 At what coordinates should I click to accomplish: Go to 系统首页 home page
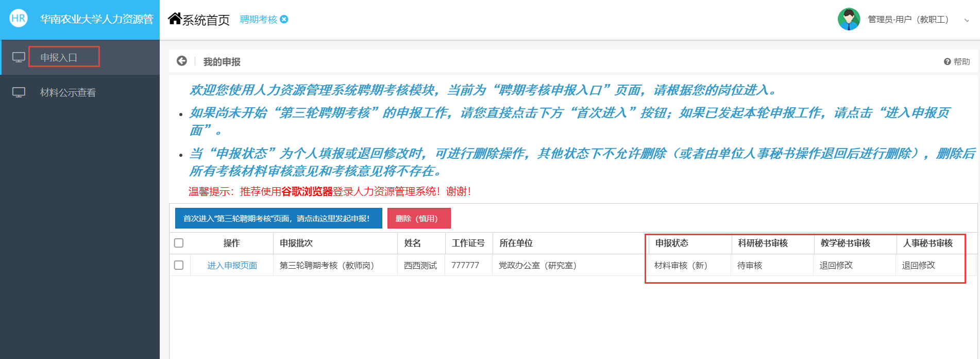coord(206,20)
